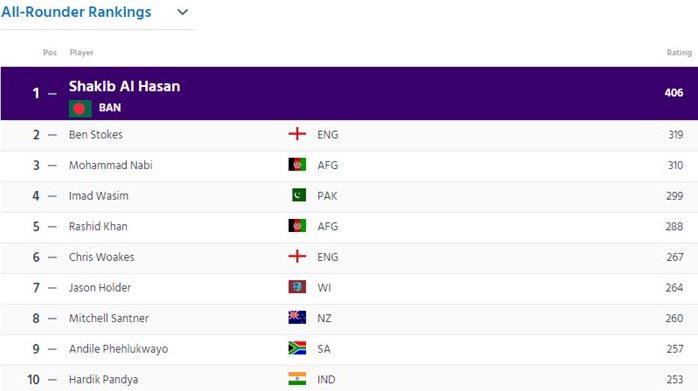Open Shakib Al Hasan's player profile

coord(125,86)
